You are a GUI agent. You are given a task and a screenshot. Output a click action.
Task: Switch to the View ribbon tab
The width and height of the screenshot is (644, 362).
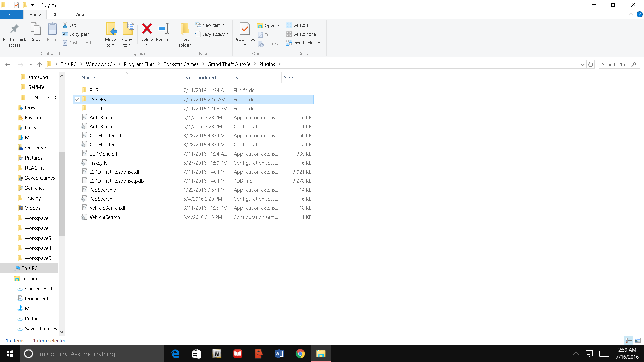click(x=80, y=14)
